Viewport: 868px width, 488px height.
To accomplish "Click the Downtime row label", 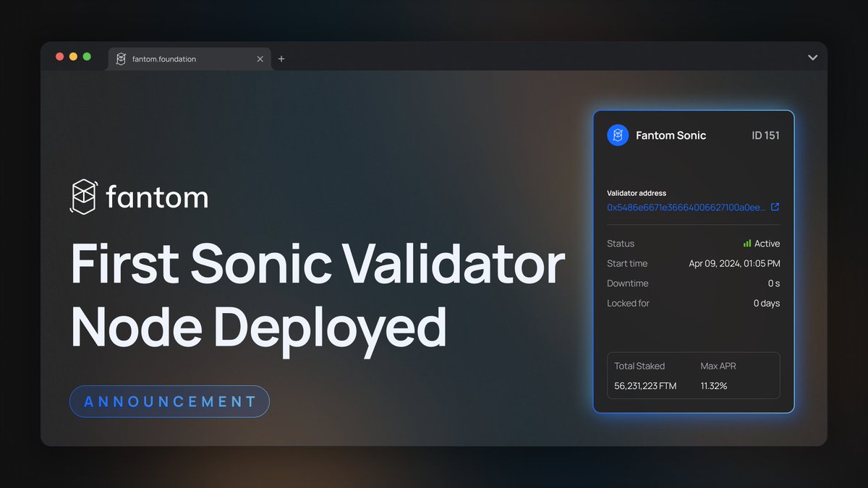I will coord(628,283).
